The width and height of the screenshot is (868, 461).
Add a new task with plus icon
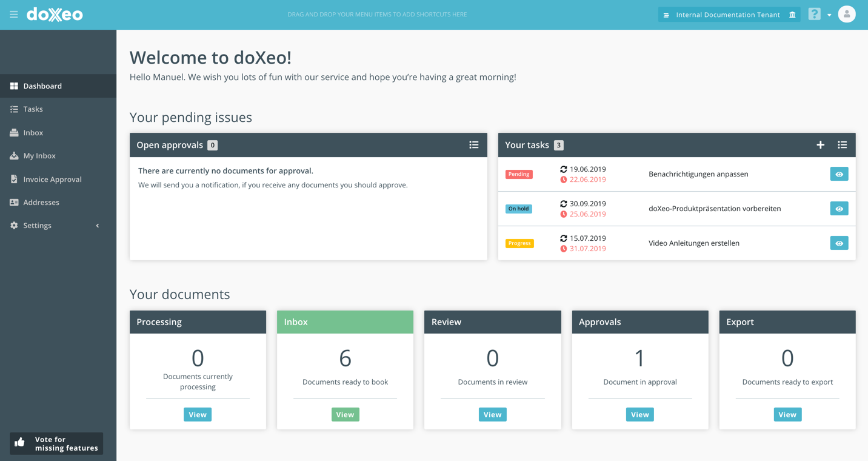pos(820,145)
